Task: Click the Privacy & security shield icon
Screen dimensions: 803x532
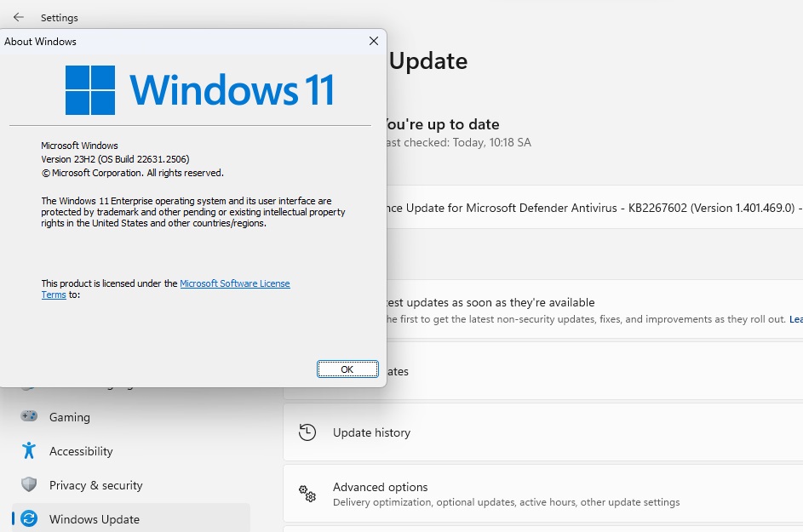Action: click(x=29, y=484)
